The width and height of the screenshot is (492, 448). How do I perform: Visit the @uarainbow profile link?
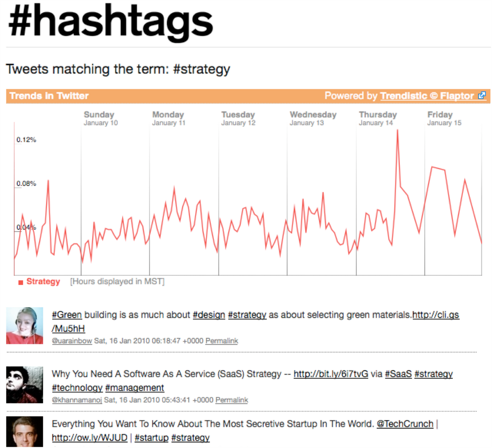click(72, 341)
